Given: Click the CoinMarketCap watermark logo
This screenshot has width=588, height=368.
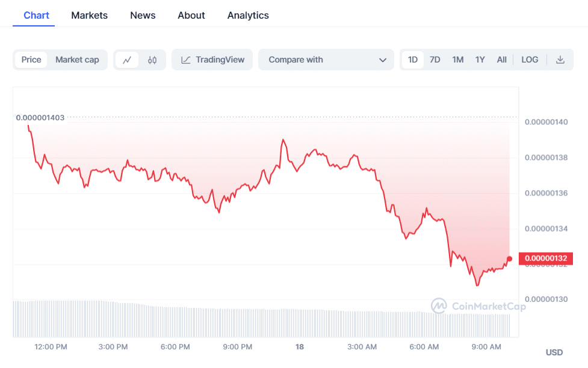Looking at the screenshot, I should point(478,306).
